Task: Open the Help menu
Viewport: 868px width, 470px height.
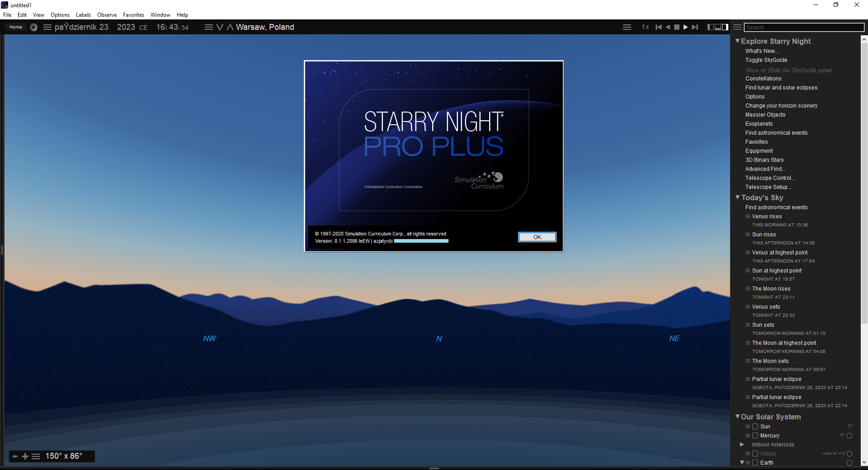Action: coord(182,15)
